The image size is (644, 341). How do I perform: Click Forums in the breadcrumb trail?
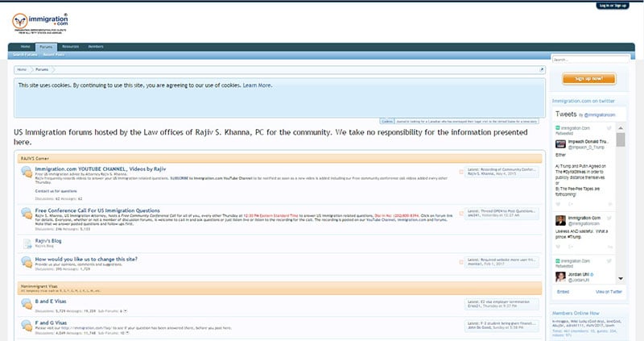pyautogui.click(x=42, y=69)
